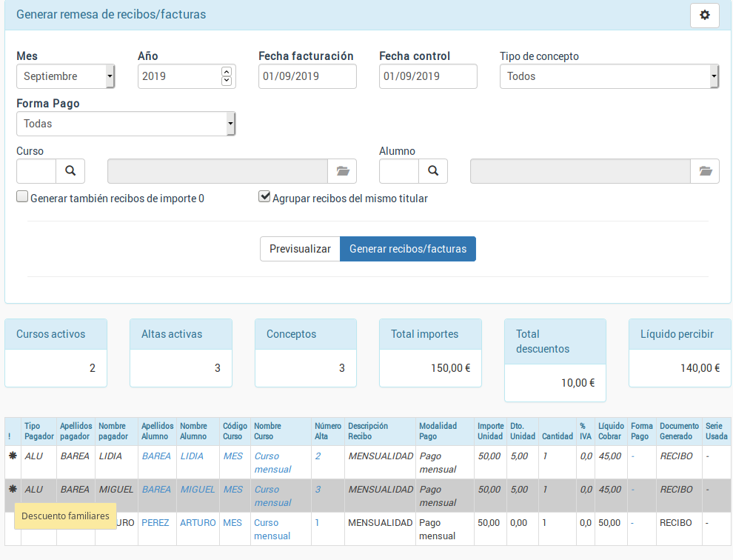This screenshot has width=733, height=560.
Task: Open Número Alta link 2
Action: click(x=318, y=456)
